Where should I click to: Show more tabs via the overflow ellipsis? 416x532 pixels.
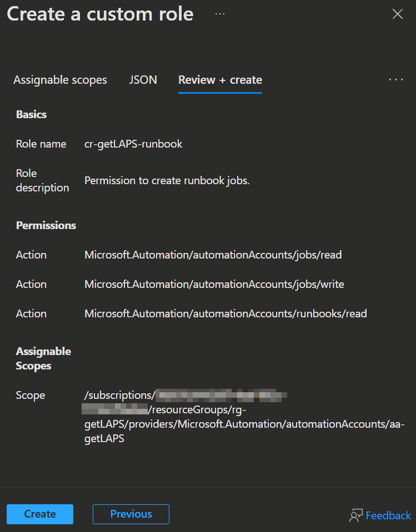coord(396,80)
